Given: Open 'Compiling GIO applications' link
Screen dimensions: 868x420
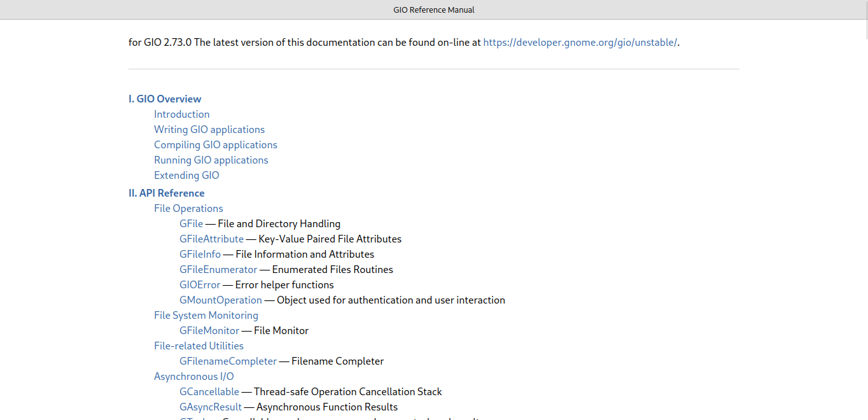Looking at the screenshot, I should click(216, 144).
